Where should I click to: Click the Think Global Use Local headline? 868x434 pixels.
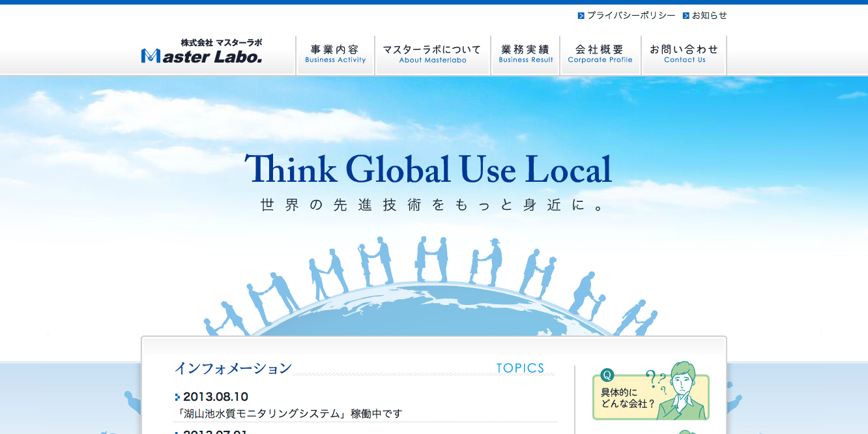pyautogui.click(x=428, y=169)
